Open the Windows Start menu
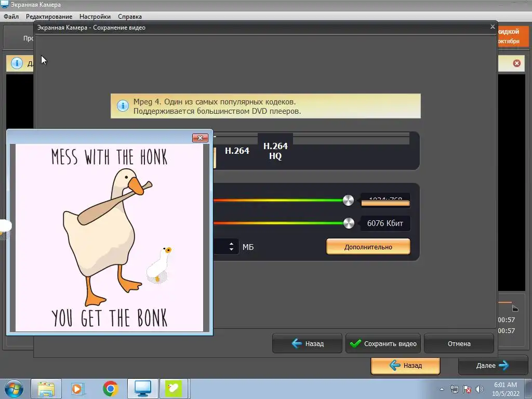532x399 pixels. click(14, 389)
